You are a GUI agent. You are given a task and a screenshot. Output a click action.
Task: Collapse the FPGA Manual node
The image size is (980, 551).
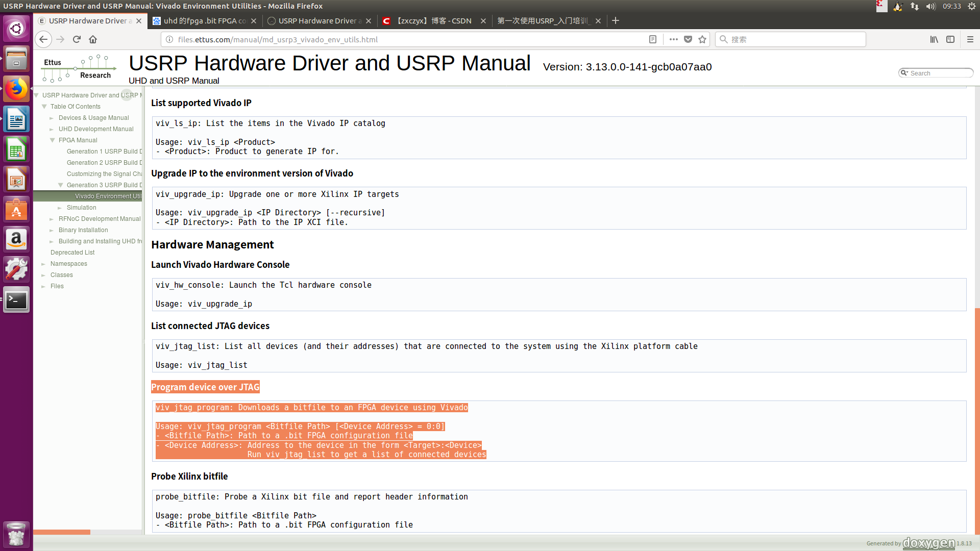(x=52, y=140)
